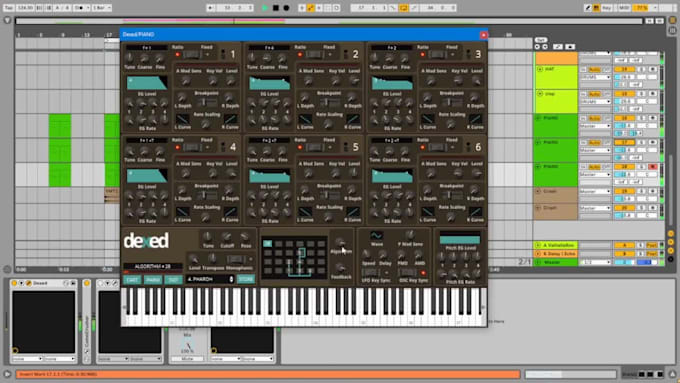The height and width of the screenshot is (383, 680).
Task: Click the Tap tempo button
Action: tap(9, 8)
